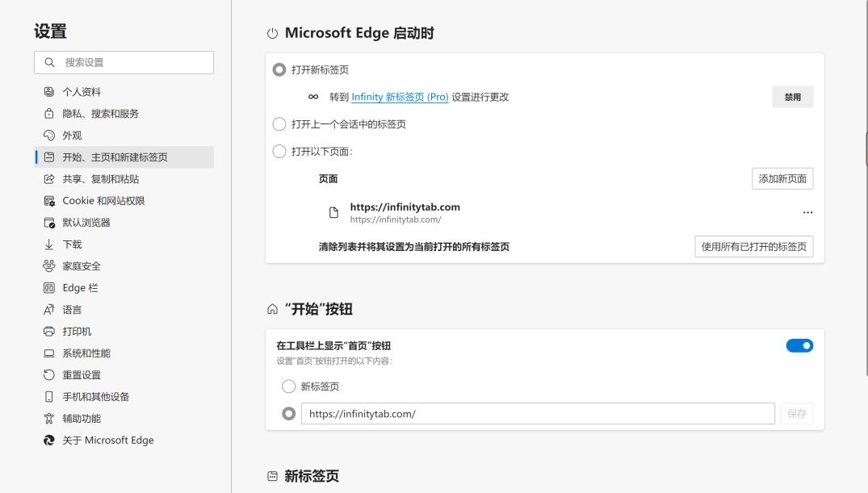Select the 新标签页 radio under home button
This screenshot has height=493, width=868.
pos(289,386)
